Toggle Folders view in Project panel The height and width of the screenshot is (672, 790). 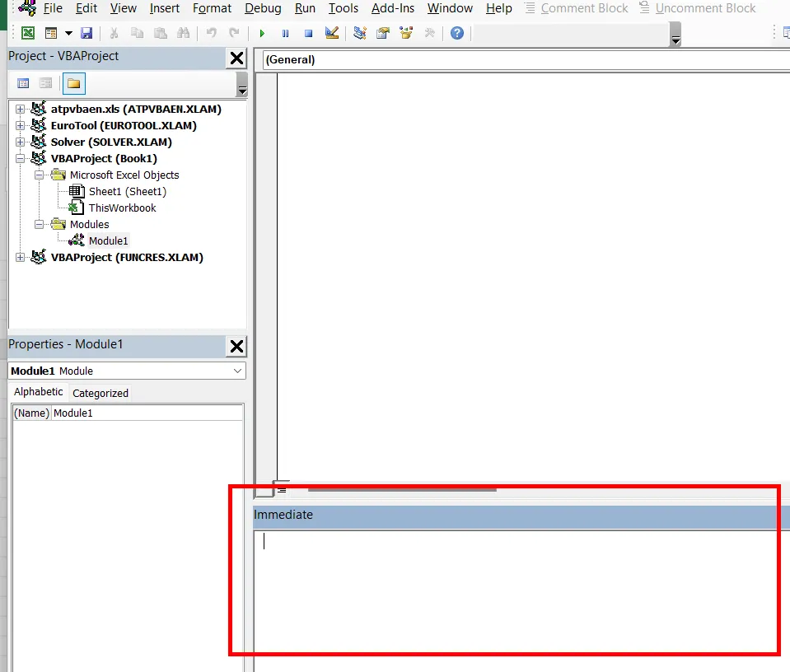coord(74,84)
